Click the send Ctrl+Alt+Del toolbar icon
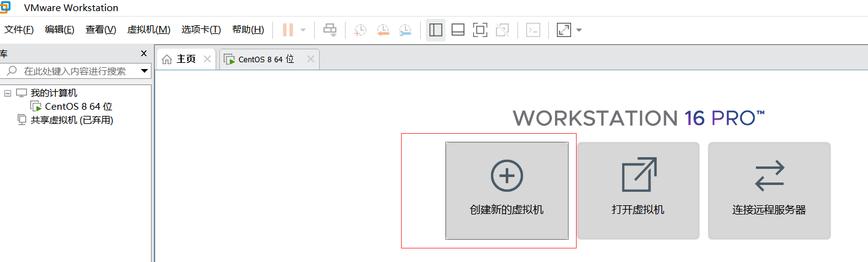Screen dimensions: 868x262 tap(330, 30)
